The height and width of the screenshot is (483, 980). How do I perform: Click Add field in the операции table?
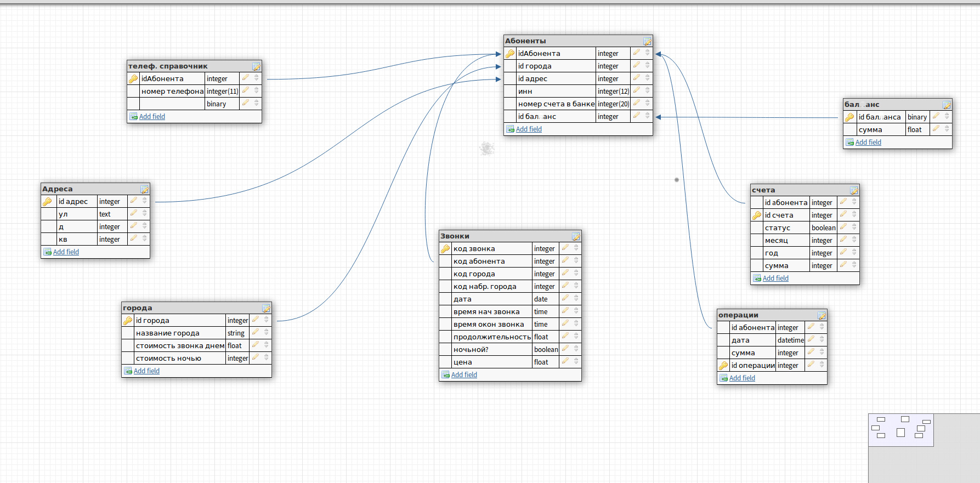pyautogui.click(x=742, y=378)
